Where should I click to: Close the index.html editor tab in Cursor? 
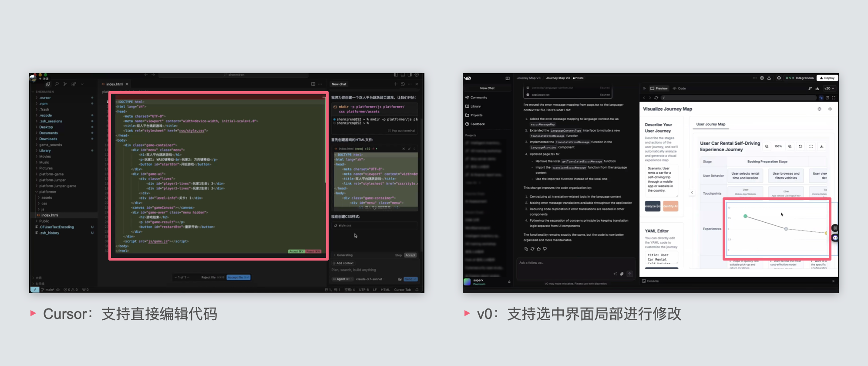click(x=127, y=84)
